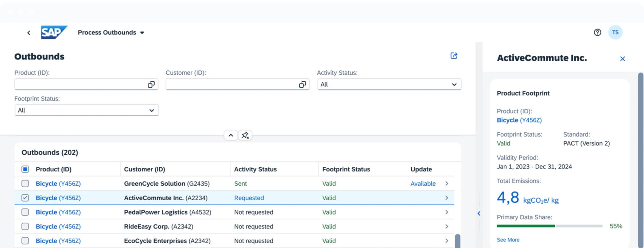Viewport: 644px width, 248px height.
Task: Click the SAP logo
Action: (x=54, y=32)
